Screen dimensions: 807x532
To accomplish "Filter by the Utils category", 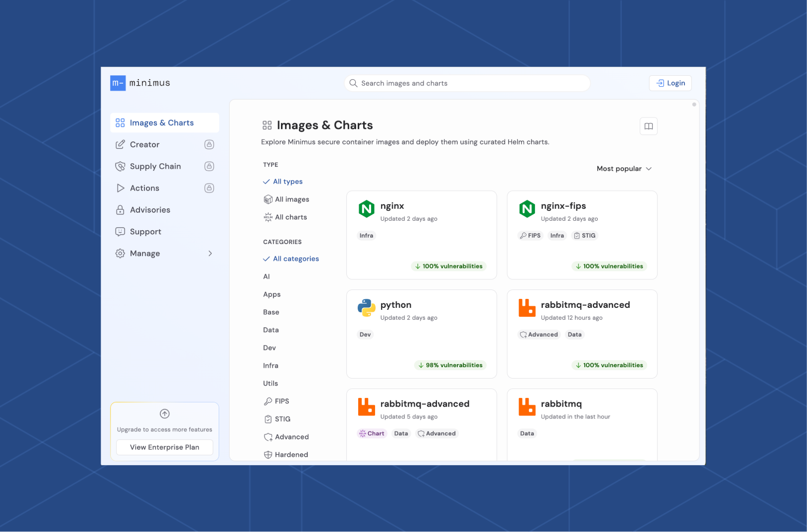I will [x=270, y=384].
